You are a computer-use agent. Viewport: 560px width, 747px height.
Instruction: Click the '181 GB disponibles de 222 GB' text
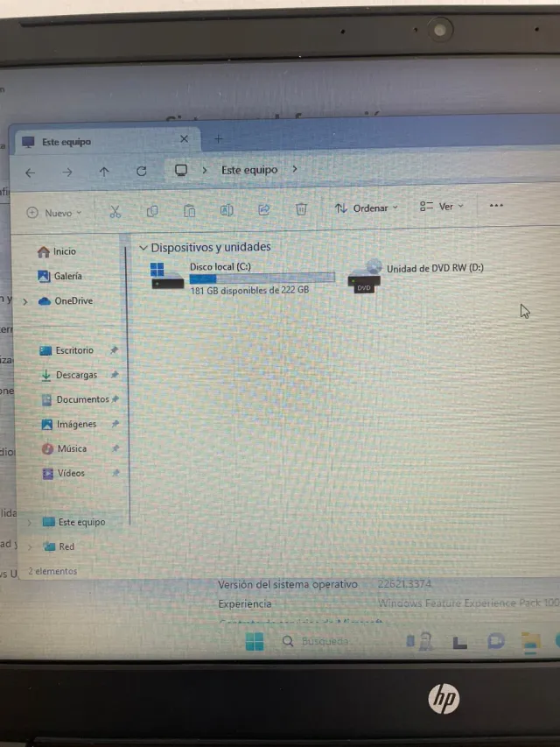[x=249, y=290]
